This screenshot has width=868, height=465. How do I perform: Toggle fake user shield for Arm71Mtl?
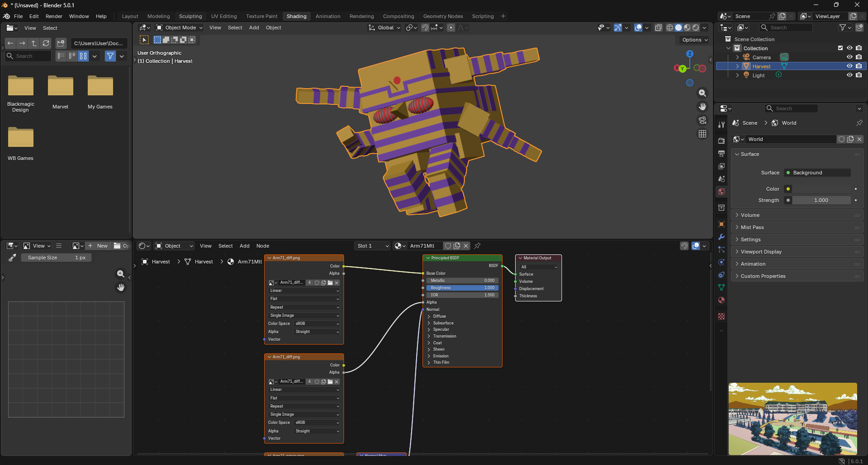pos(448,246)
